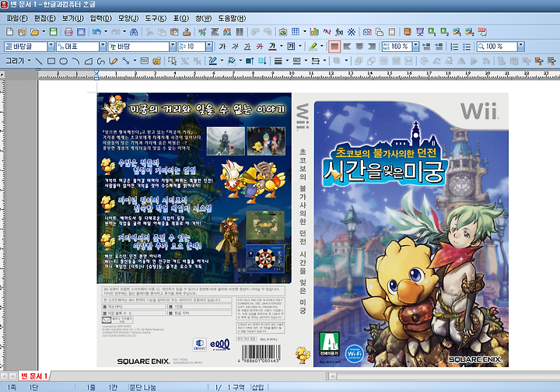Toggle bold text (first 가 button)
560x392 pixels.
tap(222, 47)
